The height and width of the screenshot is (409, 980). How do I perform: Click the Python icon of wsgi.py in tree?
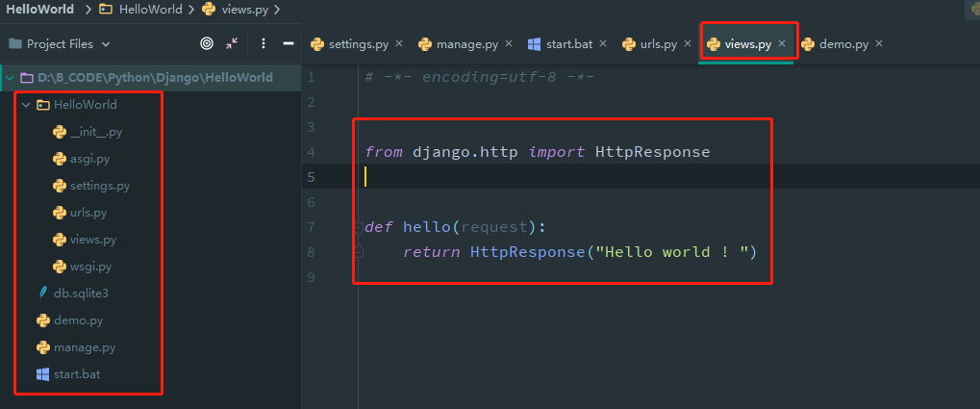[60, 267]
